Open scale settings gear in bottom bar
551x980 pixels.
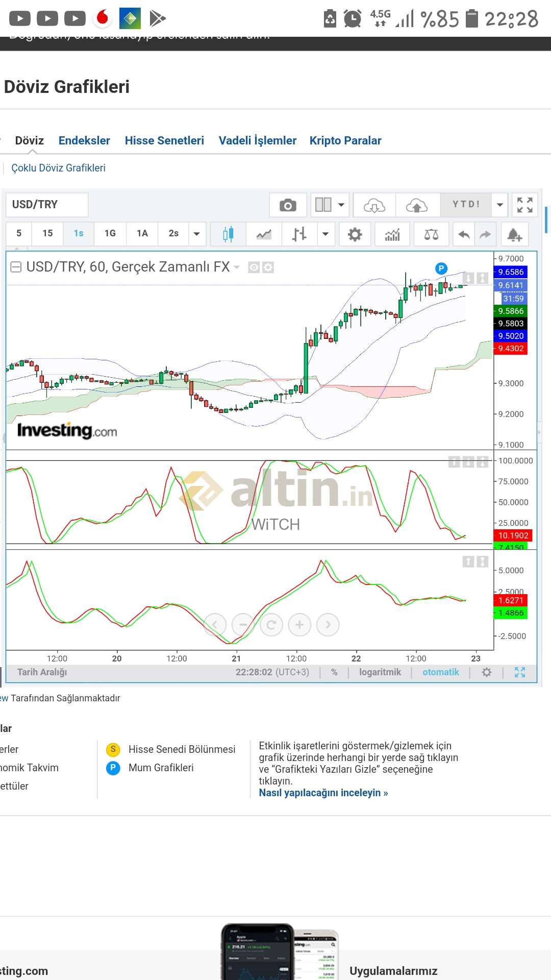coord(487,672)
